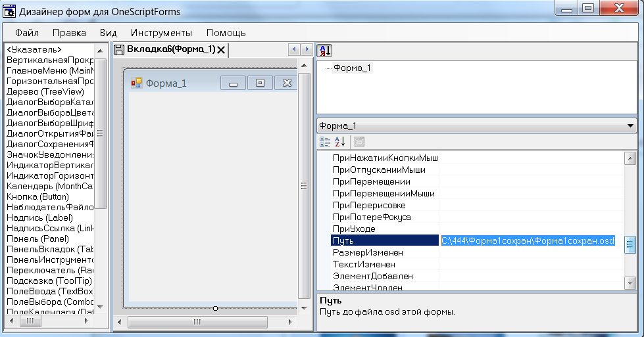Click the Форма_1 form icon in designer

pos(137,83)
